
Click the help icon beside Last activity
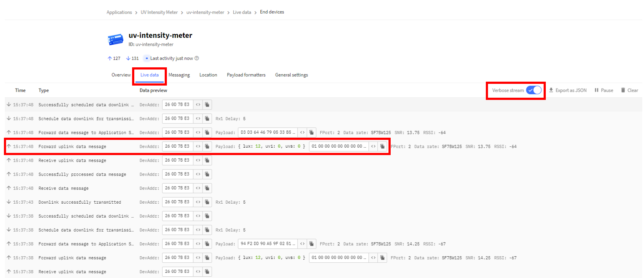pyautogui.click(x=197, y=58)
